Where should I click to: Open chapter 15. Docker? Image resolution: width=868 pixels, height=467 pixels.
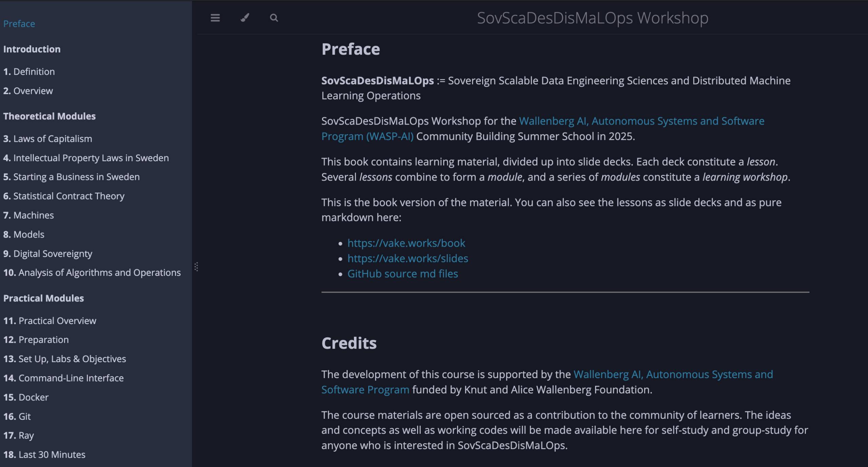tap(26, 397)
